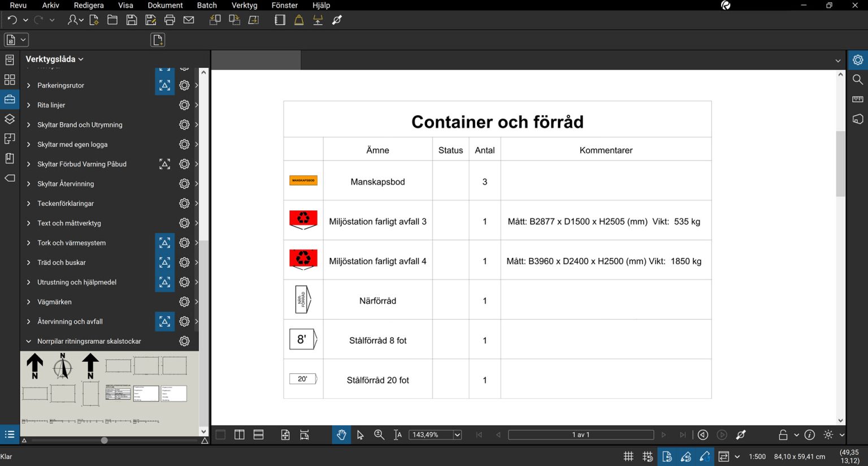Open the Dokument menu
The image size is (868, 466).
(165, 5)
